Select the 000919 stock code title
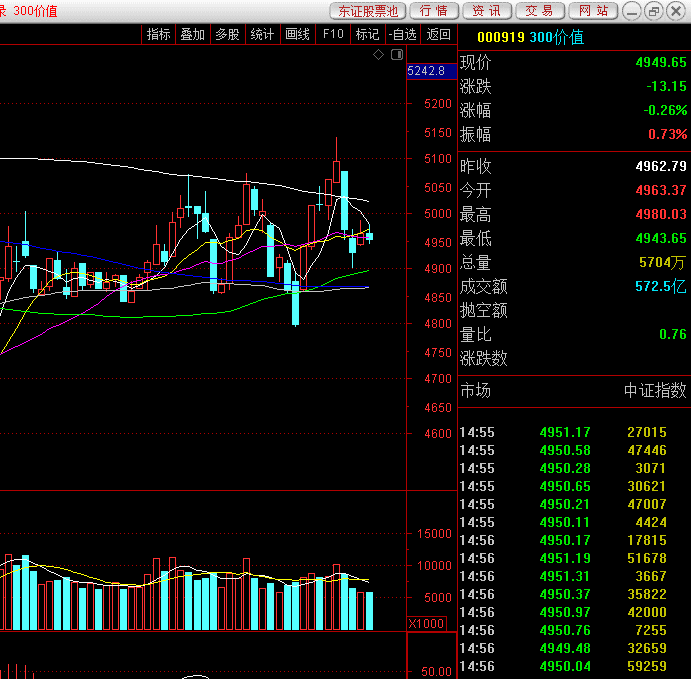This screenshot has width=691, height=679. pyautogui.click(x=501, y=37)
